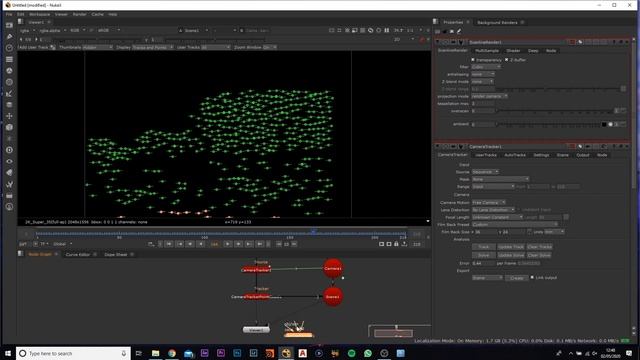The height and width of the screenshot is (360, 640).
Task: Switch to the Curve Editor tab
Action: click(78, 254)
